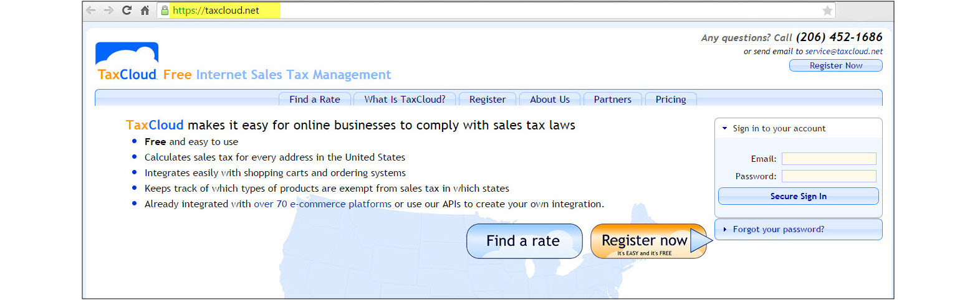Click the orange Register now button
Image resolution: width=980 pixels, height=300 pixels.
point(648,241)
